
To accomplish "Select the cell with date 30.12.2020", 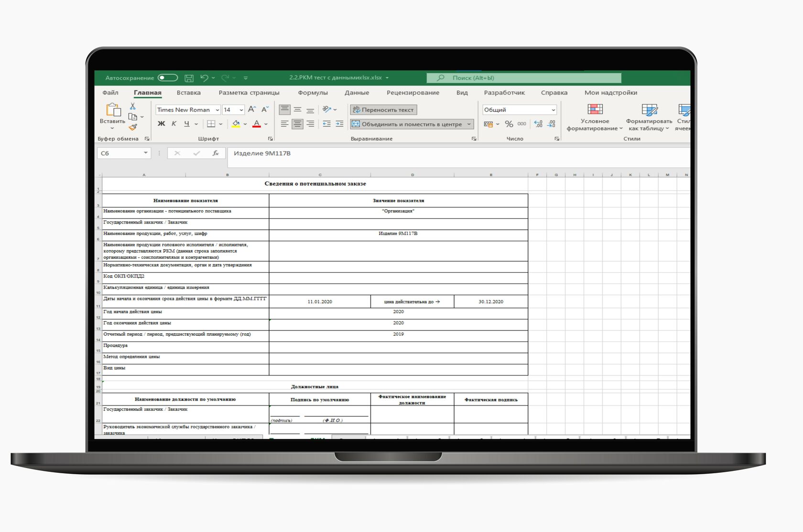I will pyautogui.click(x=491, y=302).
